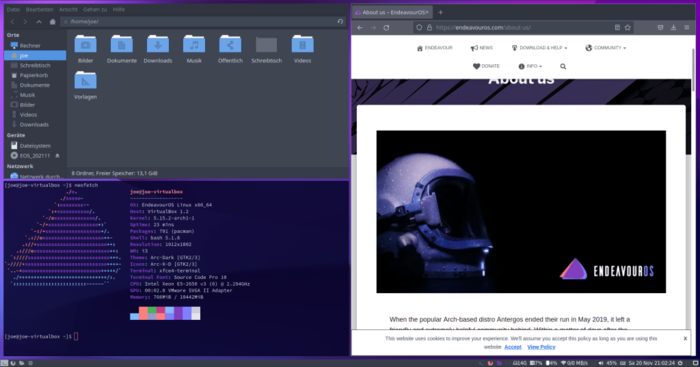Eject the EOS_202111 device
The width and height of the screenshot is (700, 367).
[57, 156]
